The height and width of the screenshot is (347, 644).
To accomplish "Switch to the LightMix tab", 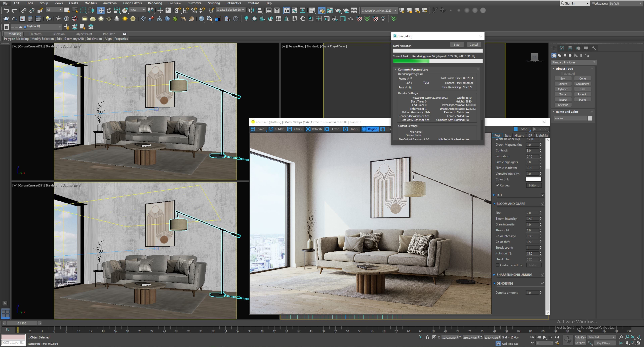I will (x=542, y=135).
